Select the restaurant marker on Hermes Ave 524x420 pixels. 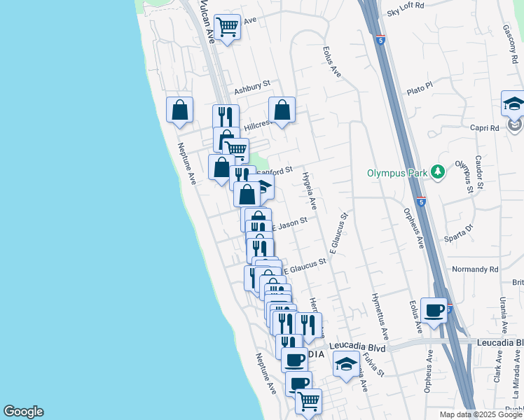click(308, 326)
